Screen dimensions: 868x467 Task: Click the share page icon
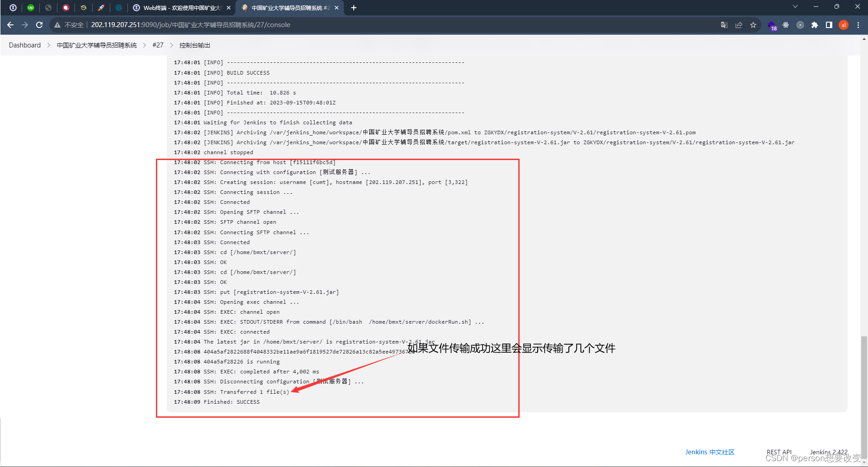[739, 25]
